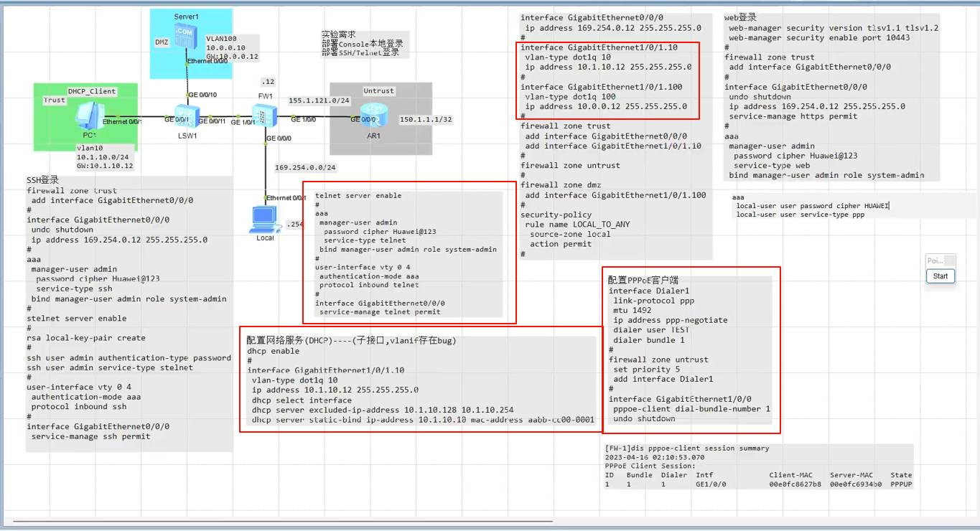The height and width of the screenshot is (531, 980).
Task: Click the web登录 heading
Action: click(x=740, y=17)
